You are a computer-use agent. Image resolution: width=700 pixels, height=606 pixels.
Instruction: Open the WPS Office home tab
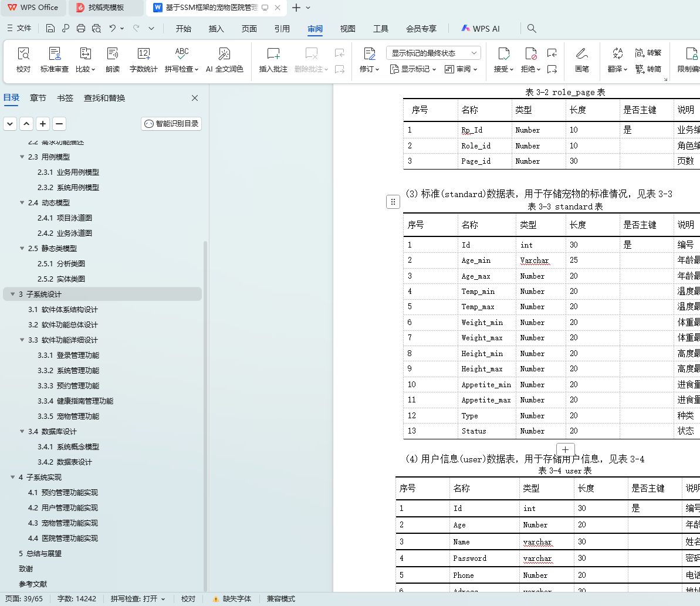33,8
